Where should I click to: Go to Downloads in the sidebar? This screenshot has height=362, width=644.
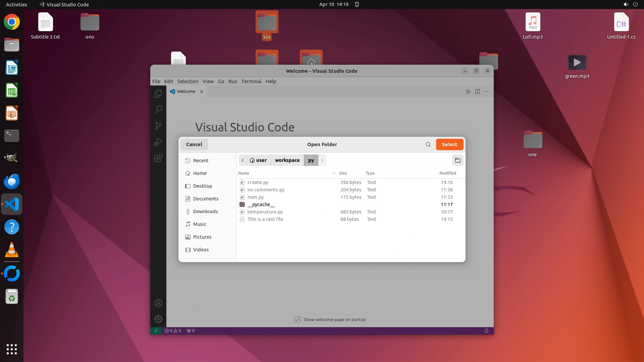click(x=205, y=212)
